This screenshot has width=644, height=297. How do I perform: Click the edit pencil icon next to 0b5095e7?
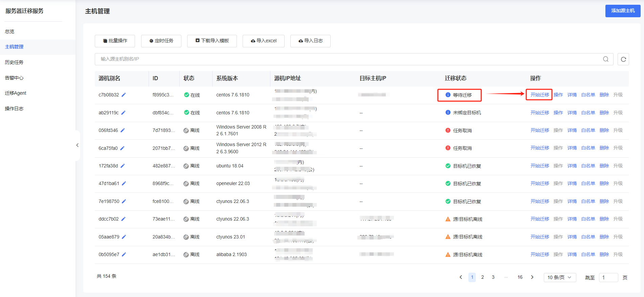[x=124, y=254]
